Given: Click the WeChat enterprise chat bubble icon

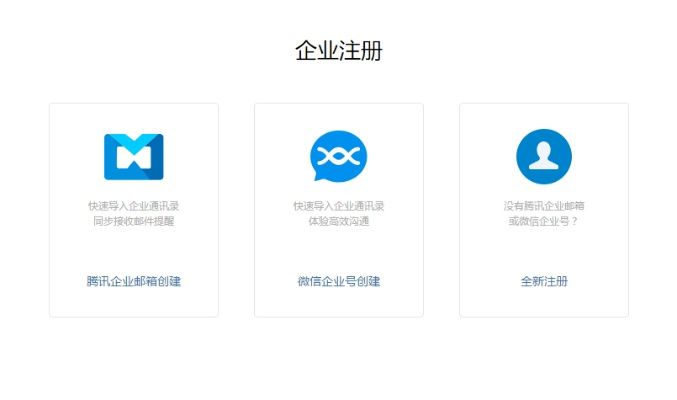Looking at the screenshot, I should [x=338, y=156].
